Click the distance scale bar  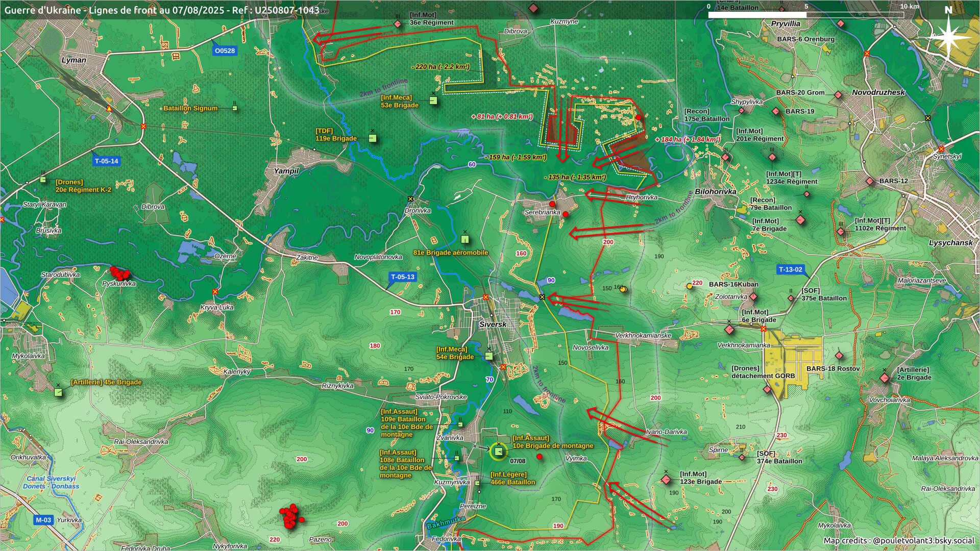(x=805, y=15)
